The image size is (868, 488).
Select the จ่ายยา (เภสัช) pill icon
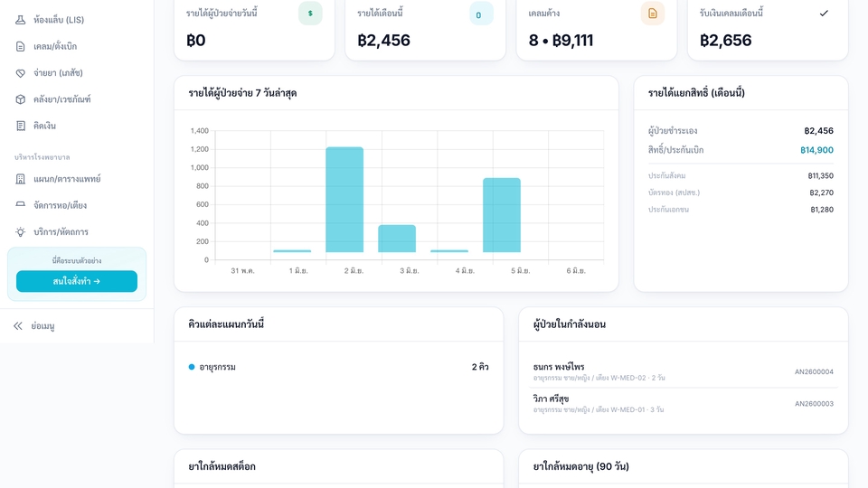(x=21, y=73)
